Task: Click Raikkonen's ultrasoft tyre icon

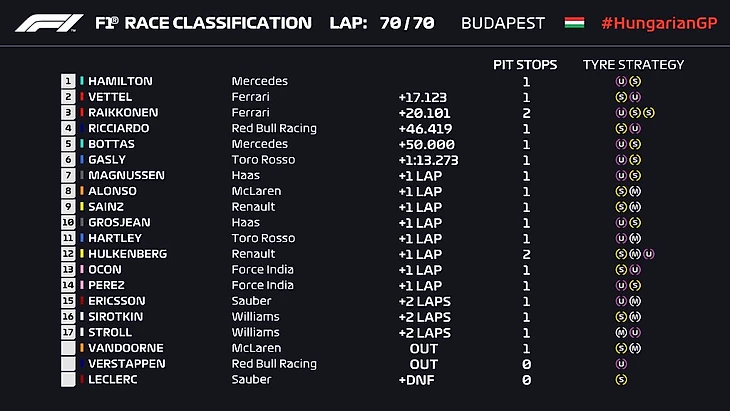Action: click(x=621, y=113)
